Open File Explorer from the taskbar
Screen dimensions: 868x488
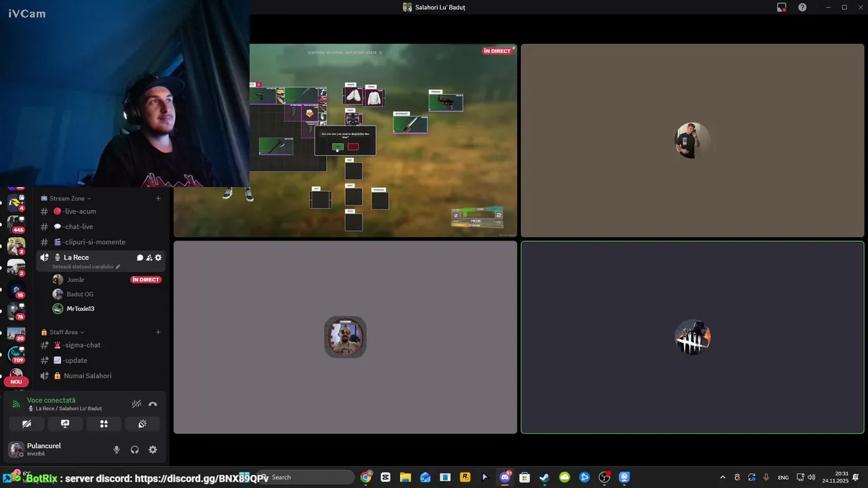point(406,477)
